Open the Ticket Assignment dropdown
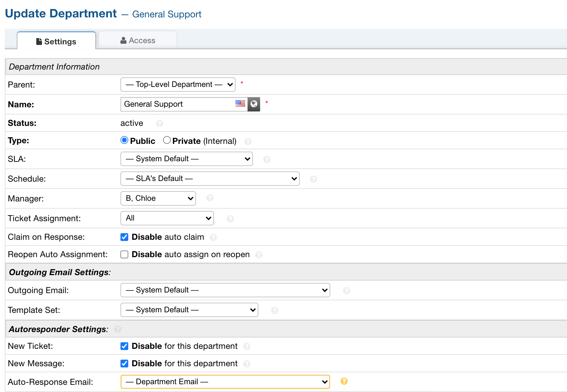Screen dimensions: 567x392 (167, 218)
